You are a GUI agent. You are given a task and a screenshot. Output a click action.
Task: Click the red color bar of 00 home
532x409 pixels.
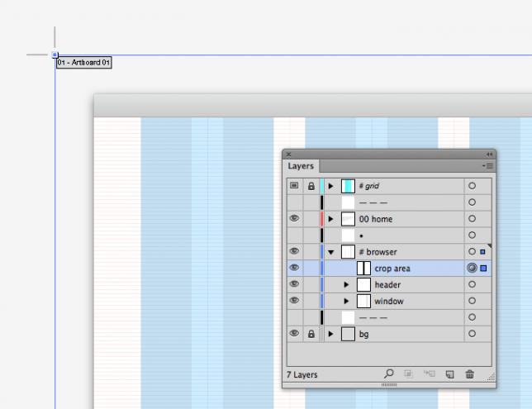tap(322, 219)
